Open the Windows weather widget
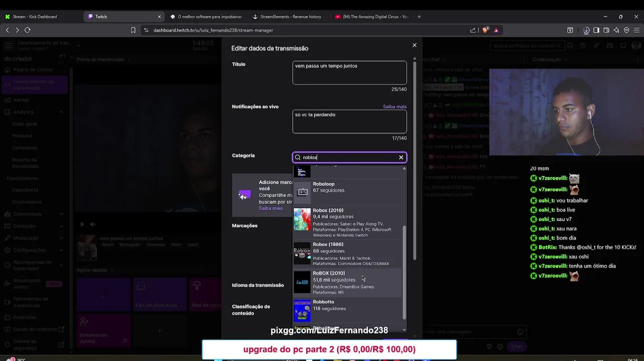 [16, 359]
